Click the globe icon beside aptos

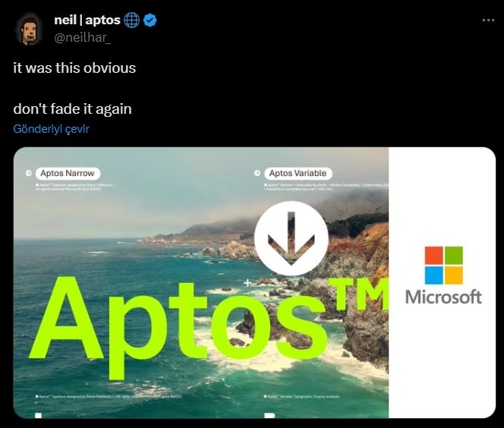(x=132, y=20)
